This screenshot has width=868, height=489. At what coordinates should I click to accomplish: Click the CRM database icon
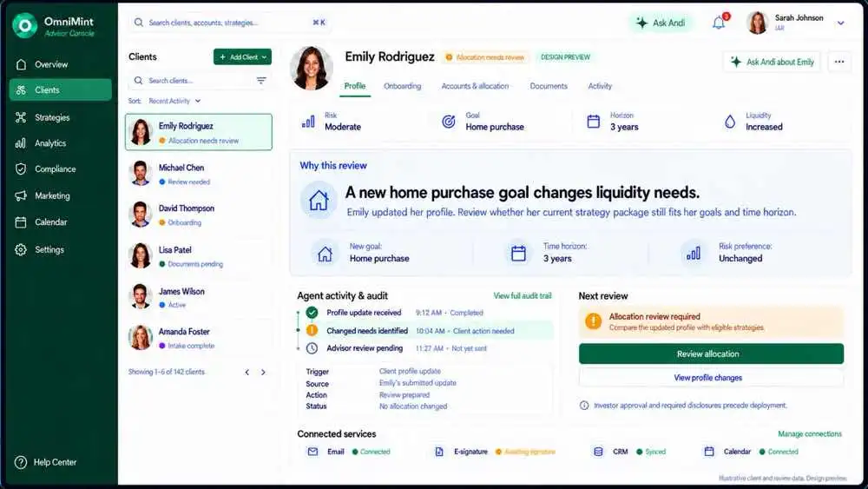tap(598, 452)
